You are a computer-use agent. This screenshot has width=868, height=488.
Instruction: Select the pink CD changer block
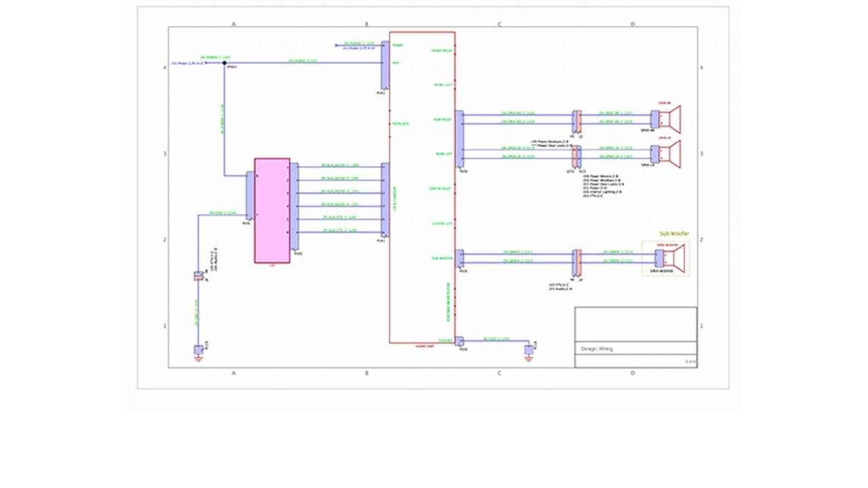click(x=271, y=211)
